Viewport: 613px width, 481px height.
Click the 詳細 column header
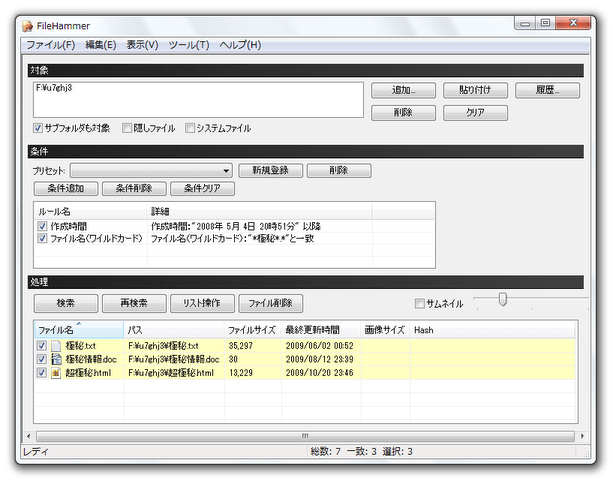click(x=260, y=212)
